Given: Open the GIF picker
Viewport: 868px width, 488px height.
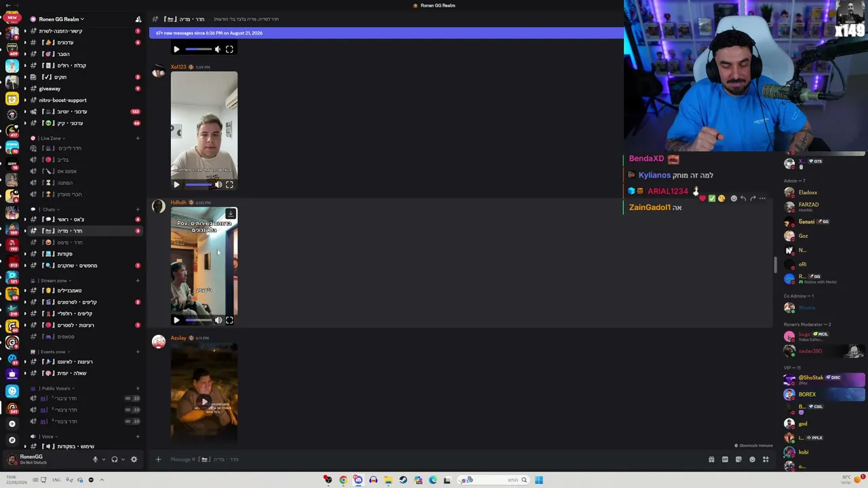Looking at the screenshot, I should [725, 460].
